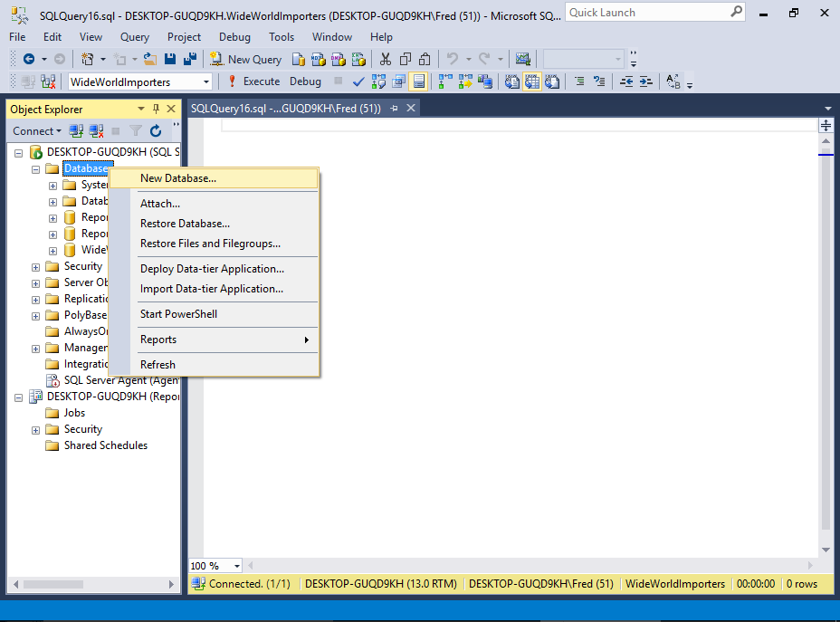
Task: Click the Decrease Indent icon
Action: [x=626, y=81]
